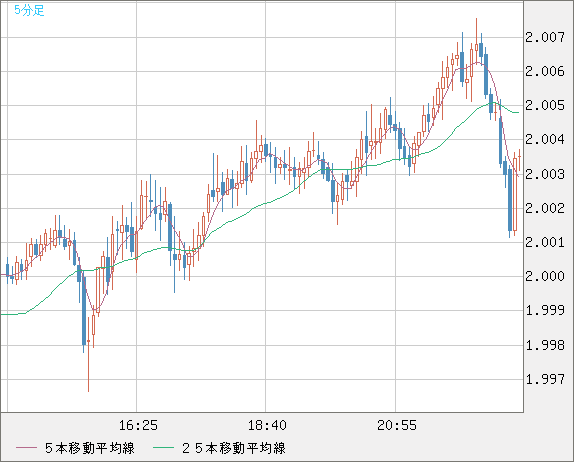Click the 20:55 time axis label

pyautogui.click(x=397, y=425)
